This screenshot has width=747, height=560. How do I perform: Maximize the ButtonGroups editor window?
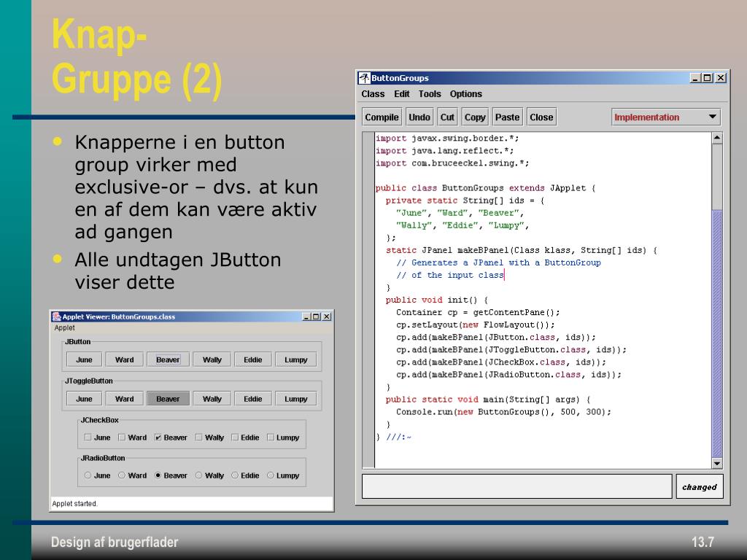click(x=708, y=78)
